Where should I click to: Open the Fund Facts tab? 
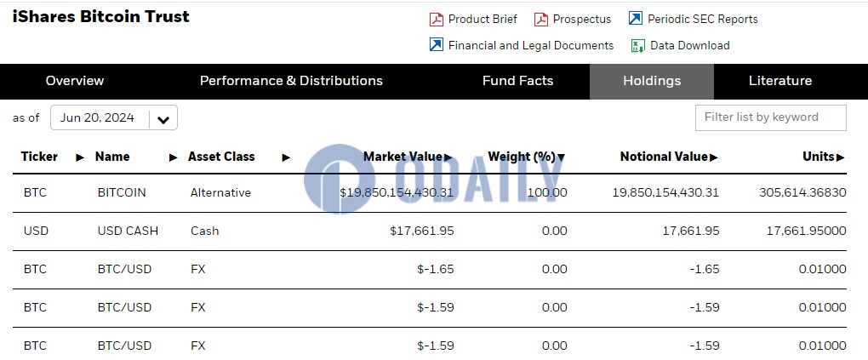pos(517,81)
